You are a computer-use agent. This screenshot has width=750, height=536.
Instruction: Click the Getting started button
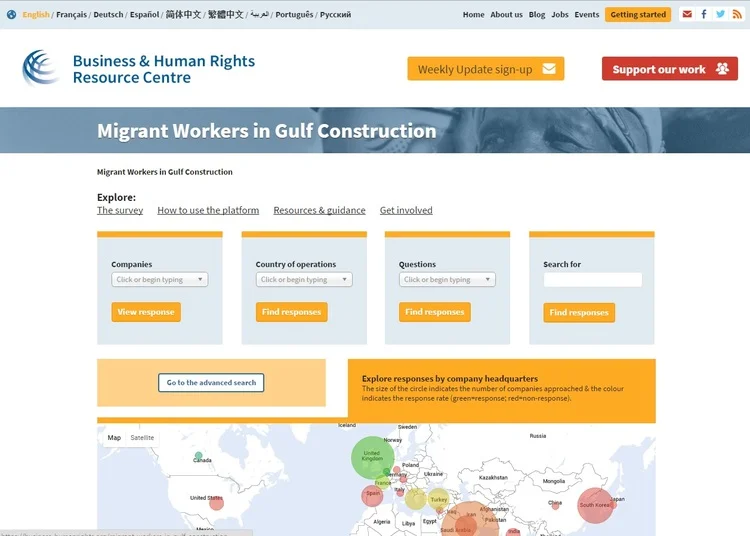coord(638,15)
